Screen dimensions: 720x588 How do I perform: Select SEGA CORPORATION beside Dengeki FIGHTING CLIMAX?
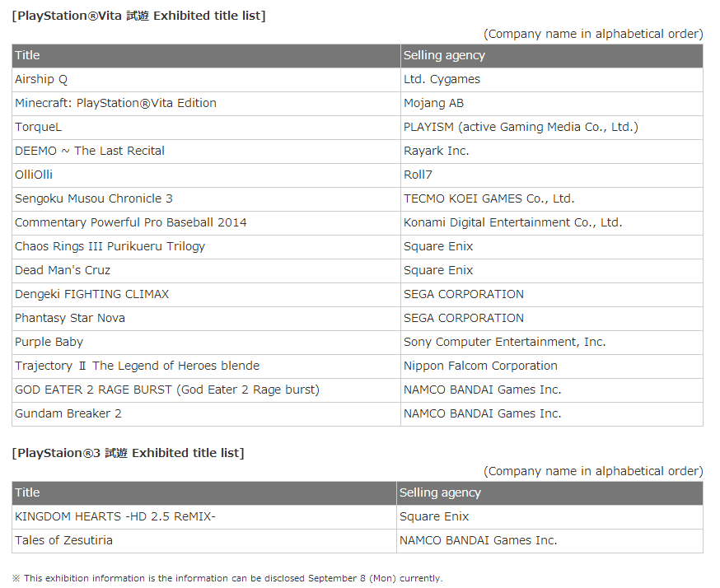click(x=552, y=294)
